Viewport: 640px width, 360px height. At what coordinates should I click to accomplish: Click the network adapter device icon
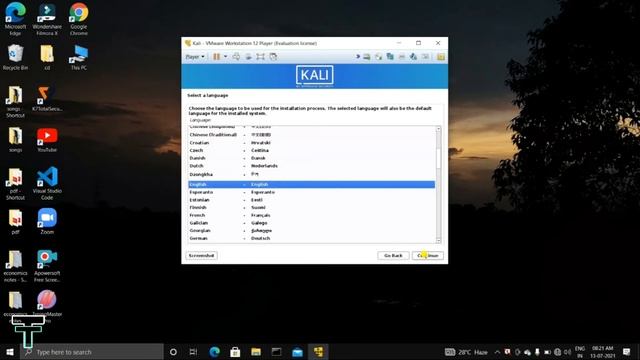point(390,57)
